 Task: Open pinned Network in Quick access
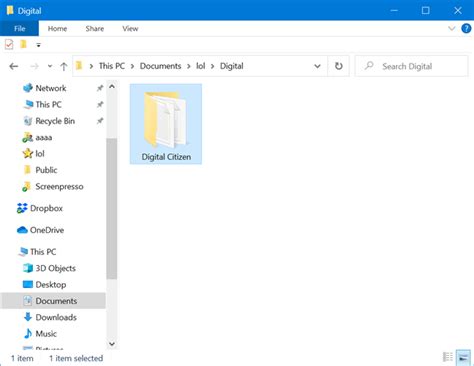51,88
